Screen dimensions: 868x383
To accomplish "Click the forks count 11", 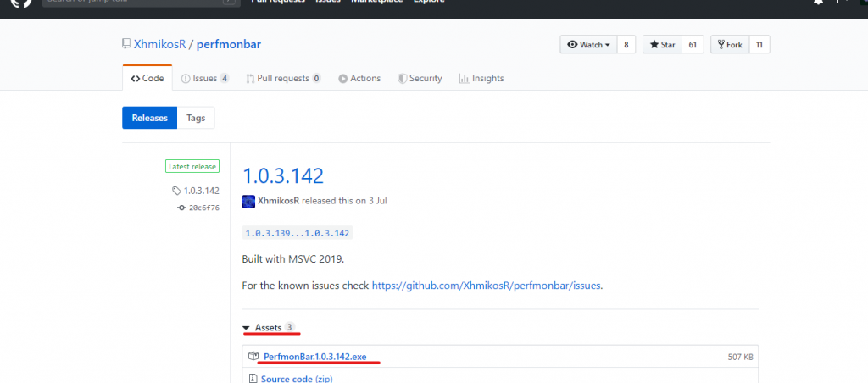I will [759, 44].
